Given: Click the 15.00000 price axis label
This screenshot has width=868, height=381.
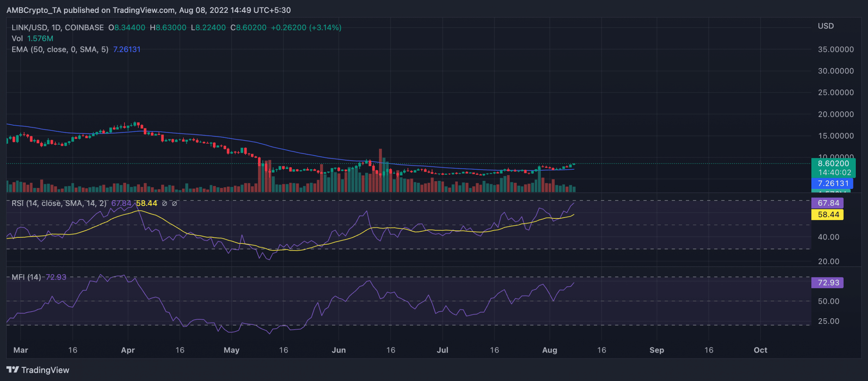Looking at the screenshot, I should [x=836, y=136].
